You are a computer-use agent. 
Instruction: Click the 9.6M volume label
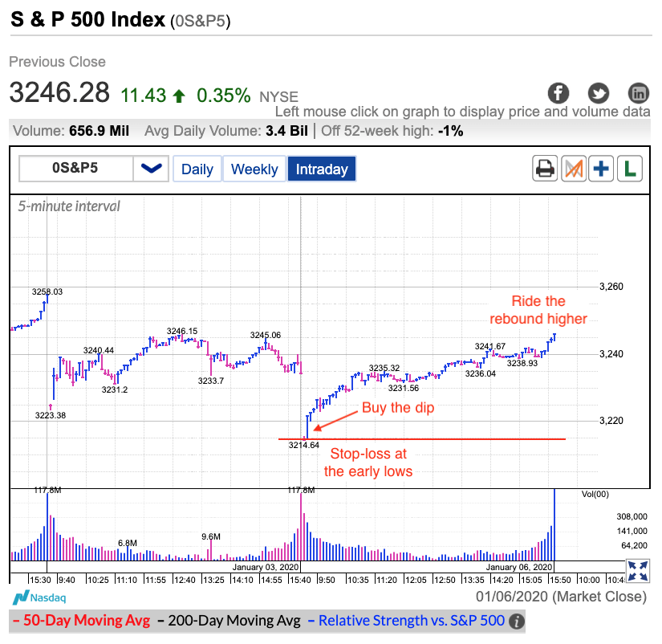coord(211,536)
